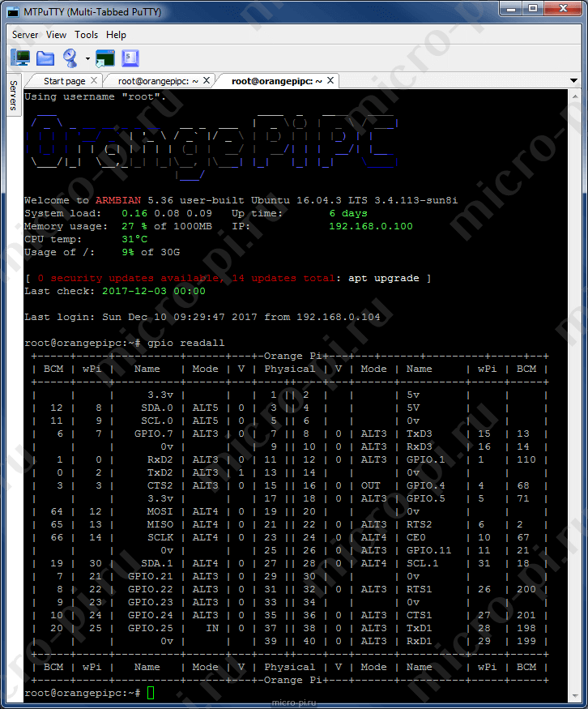This screenshot has width=588, height=709.
Task: Click the terminal scrollbar down arrow
Action: (575, 695)
